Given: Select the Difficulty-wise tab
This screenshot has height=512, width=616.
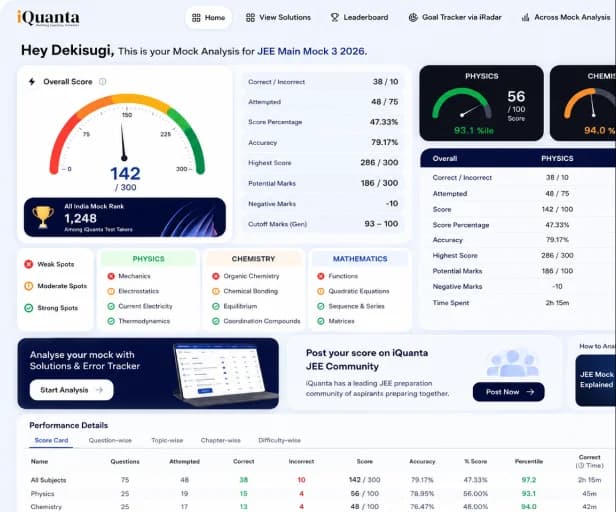Looking at the screenshot, I should click(x=279, y=440).
